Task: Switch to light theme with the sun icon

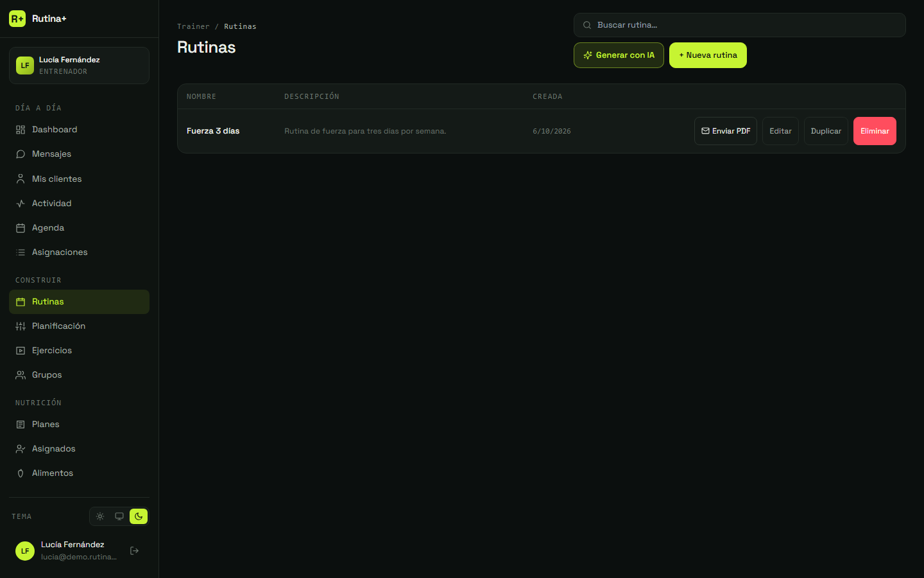Action: (x=100, y=516)
